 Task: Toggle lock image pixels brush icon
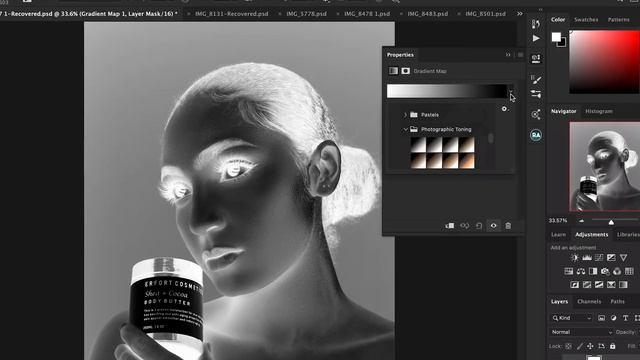tap(580, 346)
